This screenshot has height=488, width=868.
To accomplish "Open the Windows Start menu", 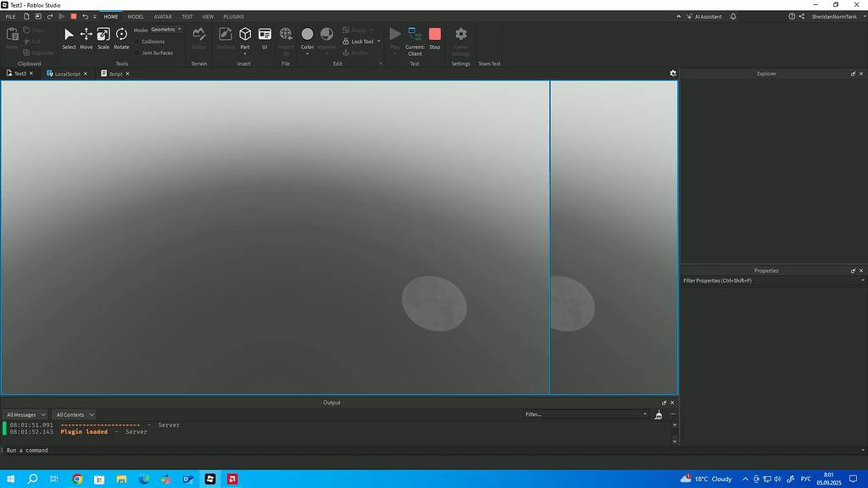I will pyautogui.click(x=10, y=480).
